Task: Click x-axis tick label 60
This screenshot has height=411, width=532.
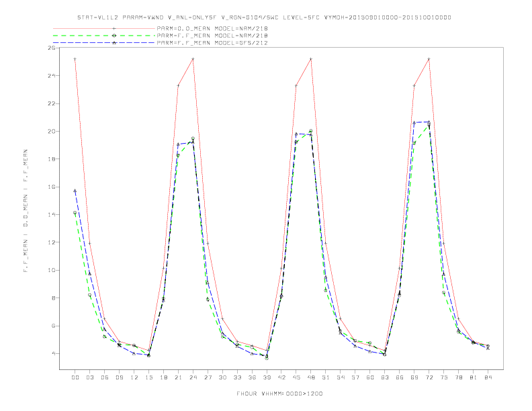Action: (x=370, y=377)
